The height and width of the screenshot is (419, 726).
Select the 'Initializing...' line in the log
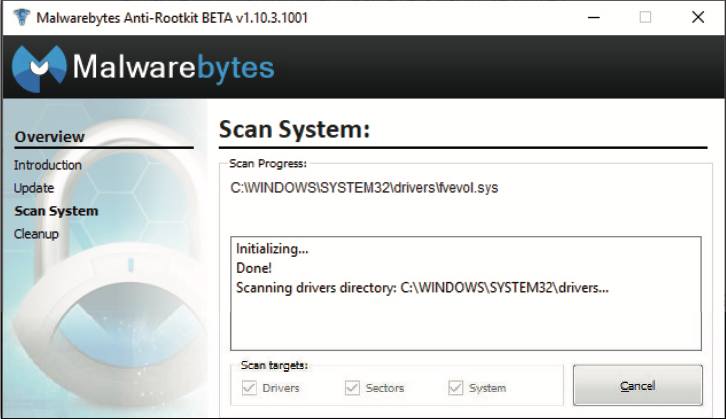(272, 248)
